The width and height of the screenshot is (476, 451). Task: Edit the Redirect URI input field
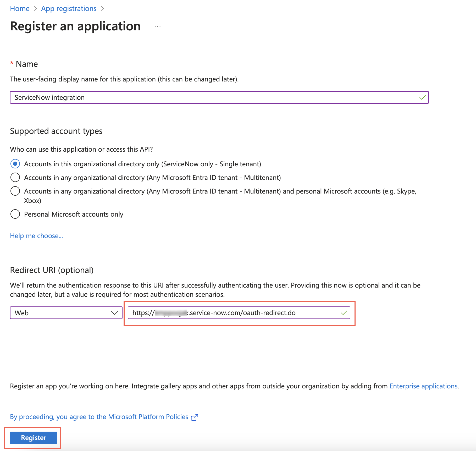pos(239,313)
